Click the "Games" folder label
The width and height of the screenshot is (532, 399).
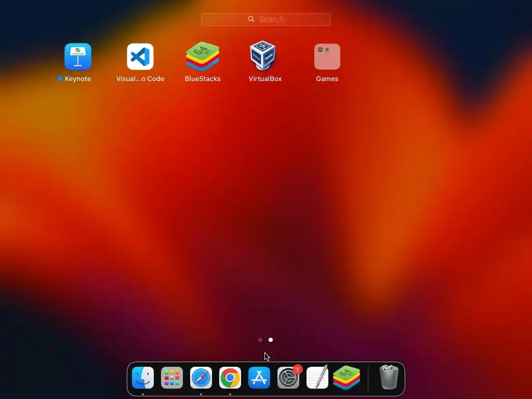point(327,79)
